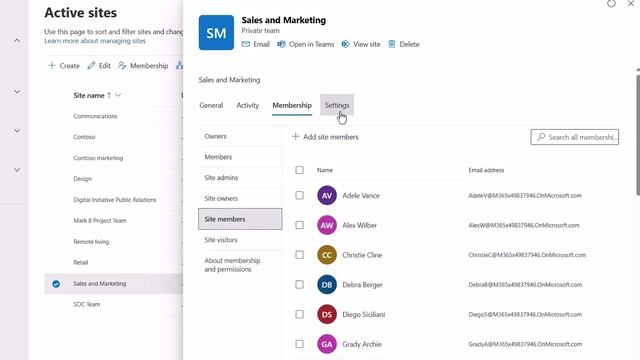This screenshot has width=640, height=360.
Task: Select the Mark 8 Project Team row
Action: pos(113,221)
